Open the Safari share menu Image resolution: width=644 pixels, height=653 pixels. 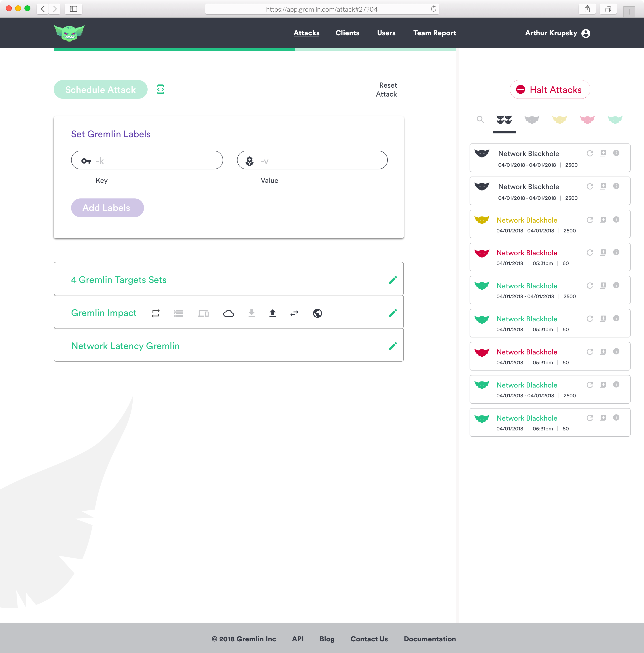pos(587,9)
